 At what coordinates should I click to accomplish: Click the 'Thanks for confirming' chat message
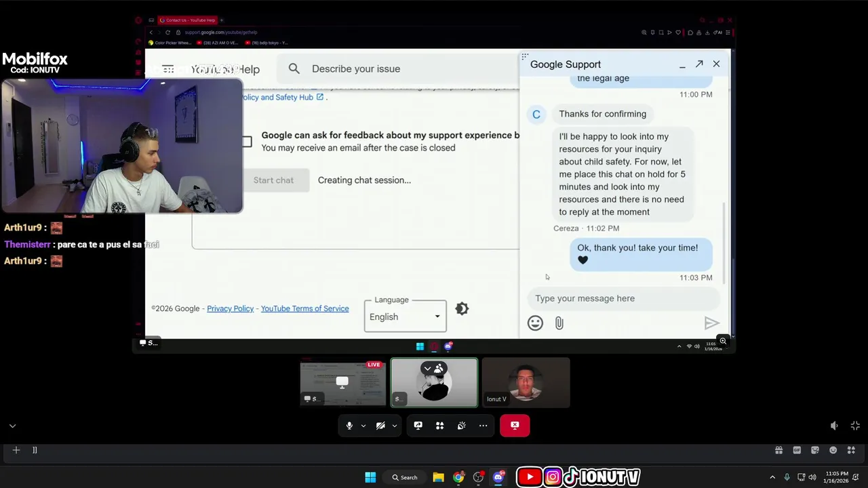click(x=603, y=114)
